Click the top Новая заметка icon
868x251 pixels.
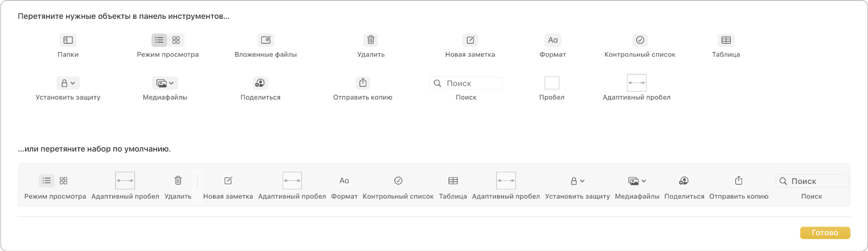point(470,40)
